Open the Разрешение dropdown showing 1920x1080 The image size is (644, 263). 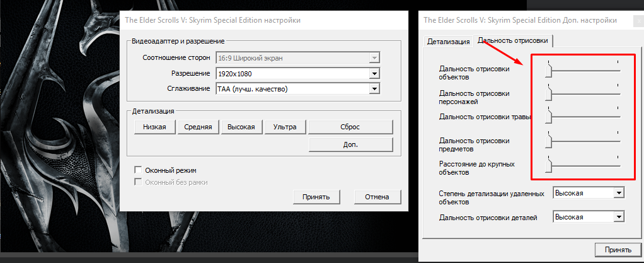(374, 74)
